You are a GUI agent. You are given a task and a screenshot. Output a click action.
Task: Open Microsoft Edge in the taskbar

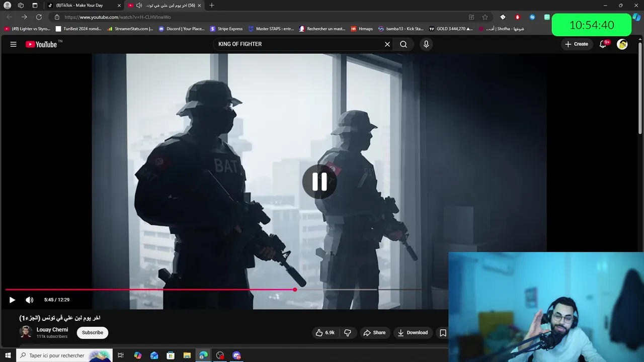203,355
